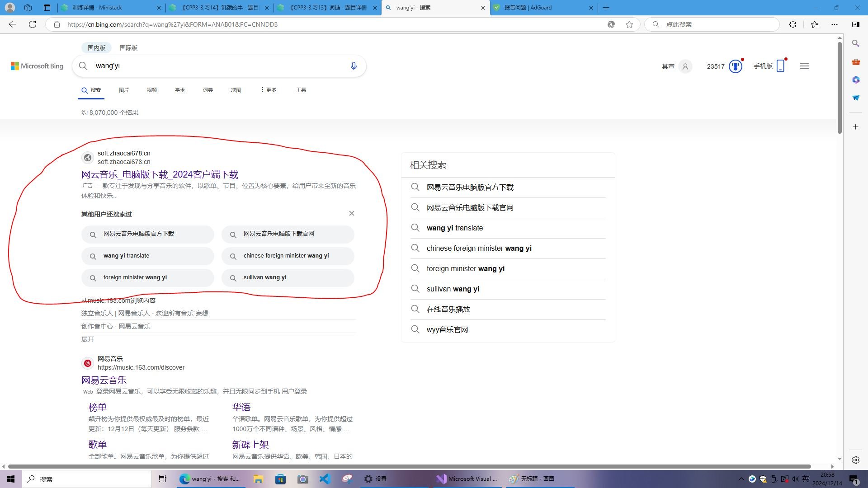Open the mobile version phone icon
The image size is (868, 488).
pyautogui.click(x=780, y=66)
